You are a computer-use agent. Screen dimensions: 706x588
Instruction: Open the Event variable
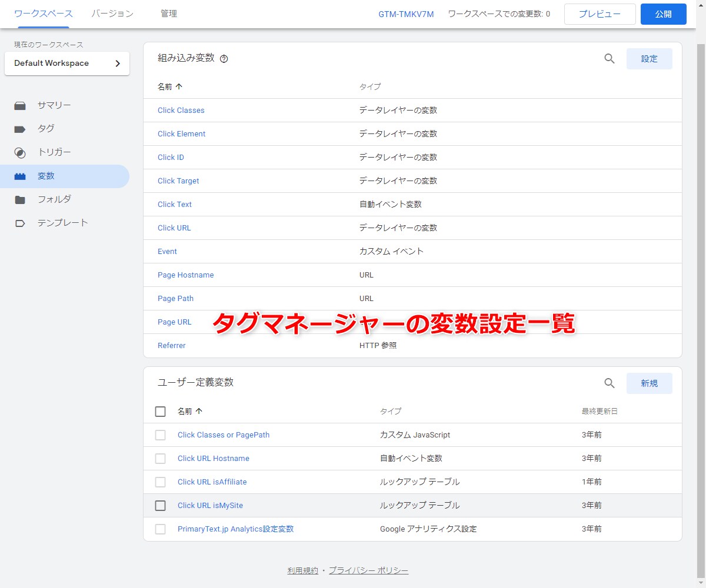[x=167, y=252]
